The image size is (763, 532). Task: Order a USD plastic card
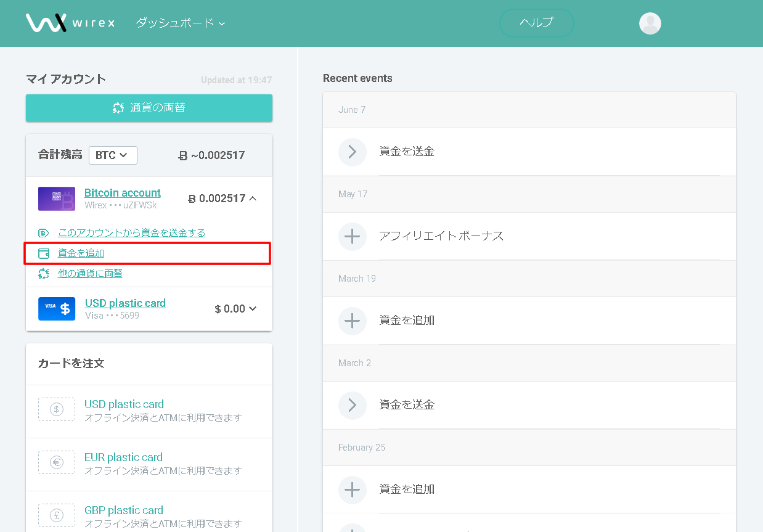click(x=149, y=411)
